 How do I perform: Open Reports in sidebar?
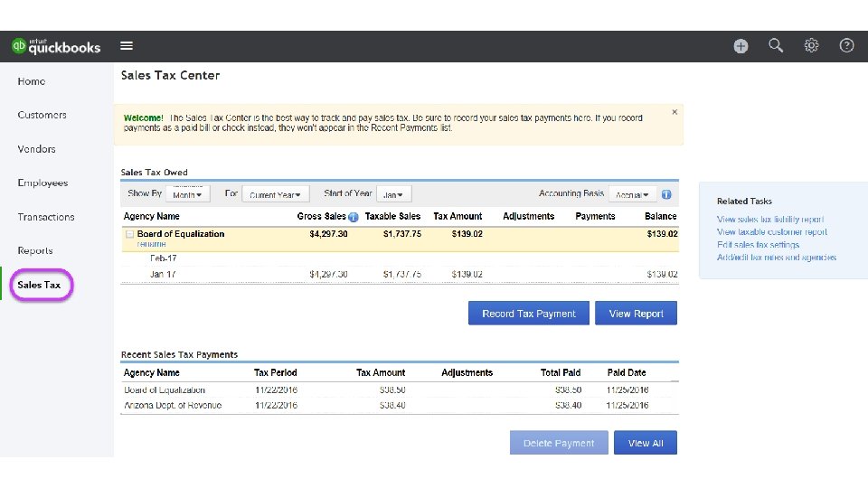[x=35, y=250]
